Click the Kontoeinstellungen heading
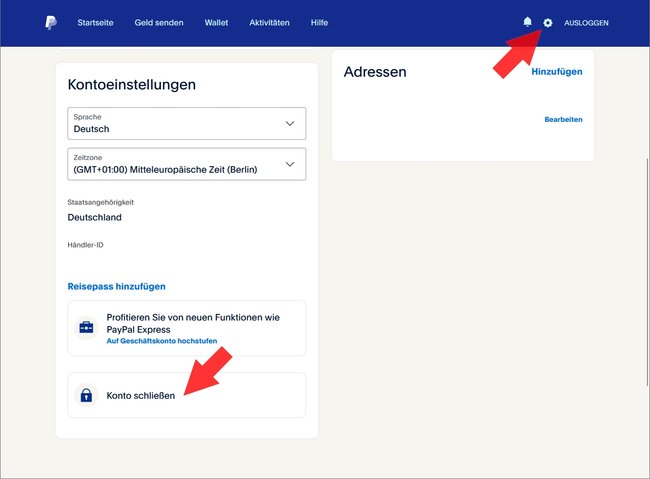 coord(132,85)
